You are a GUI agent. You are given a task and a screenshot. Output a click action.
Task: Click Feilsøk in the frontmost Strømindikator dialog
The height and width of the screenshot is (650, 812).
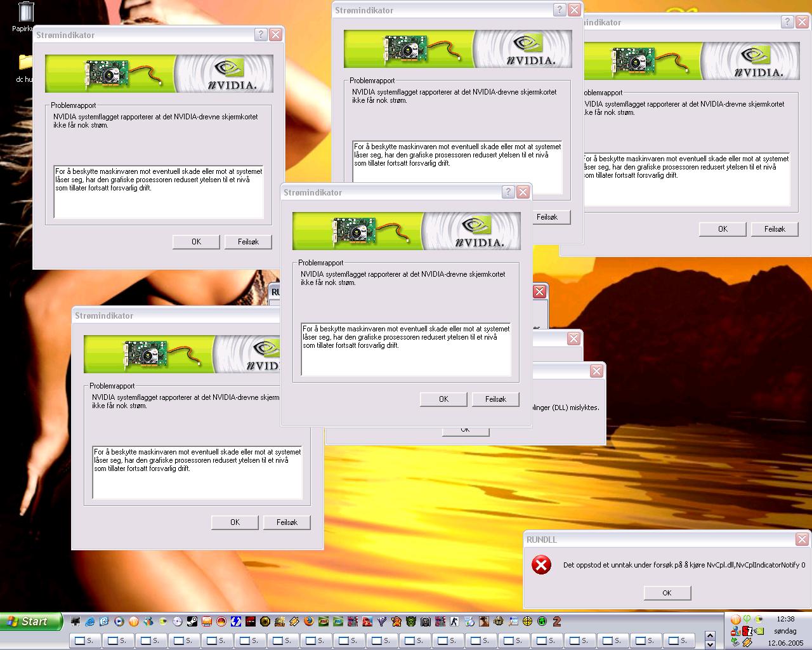coord(495,399)
